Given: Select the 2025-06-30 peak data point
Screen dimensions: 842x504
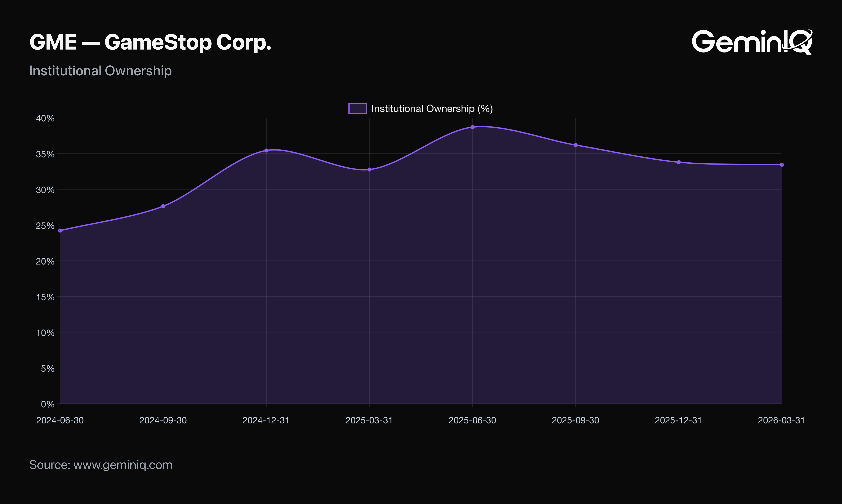Looking at the screenshot, I should 473,127.
